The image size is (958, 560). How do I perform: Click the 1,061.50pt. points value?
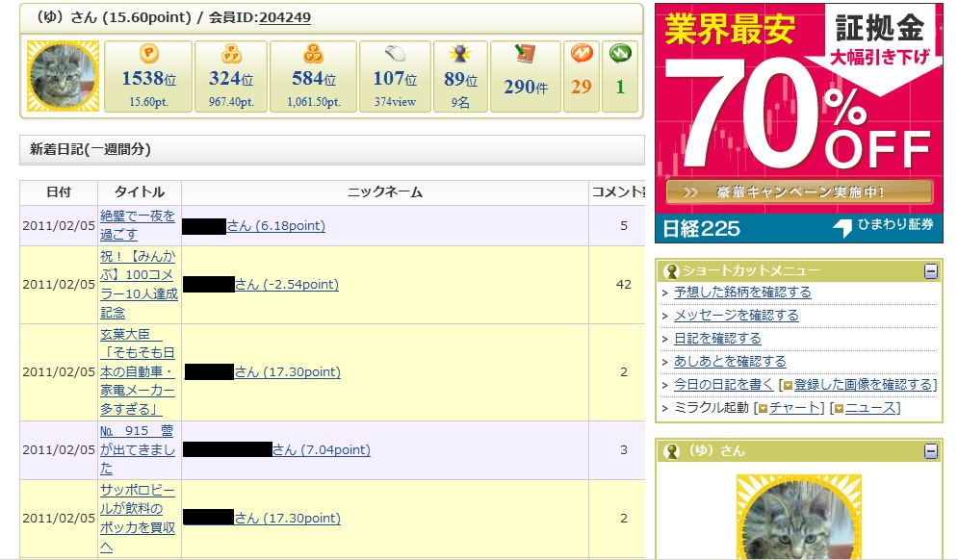pyautogui.click(x=314, y=102)
